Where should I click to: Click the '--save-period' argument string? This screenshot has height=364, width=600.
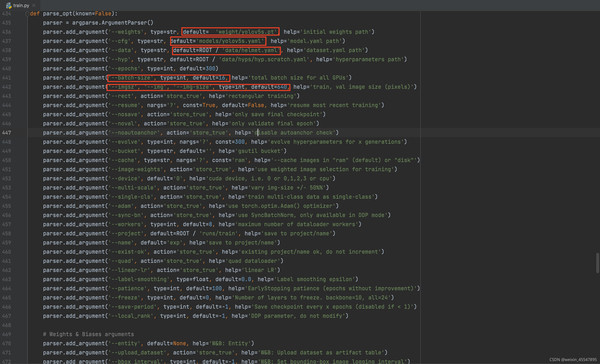(132, 307)
